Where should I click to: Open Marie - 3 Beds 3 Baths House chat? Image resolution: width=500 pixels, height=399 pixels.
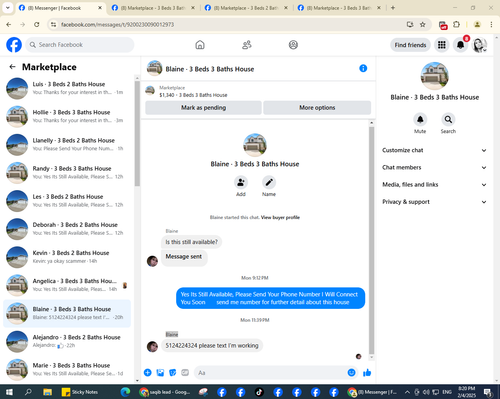point(67,369)
